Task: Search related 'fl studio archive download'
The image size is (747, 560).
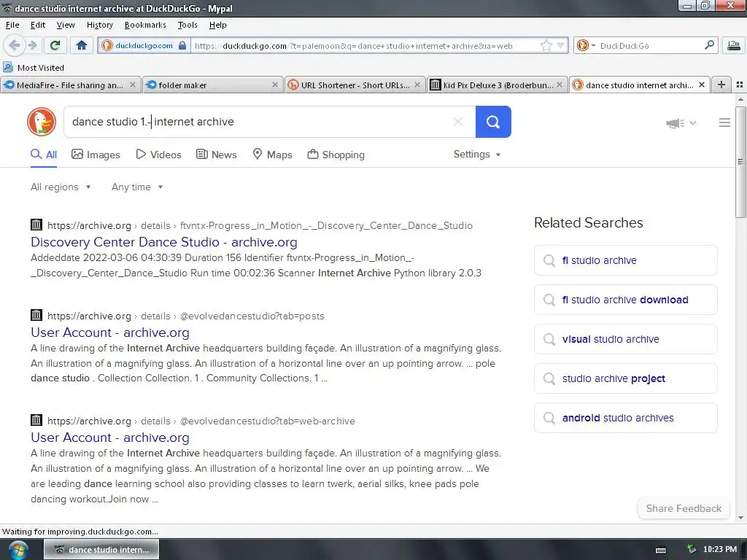Action: pyautogui.click(x=625, y=300)
